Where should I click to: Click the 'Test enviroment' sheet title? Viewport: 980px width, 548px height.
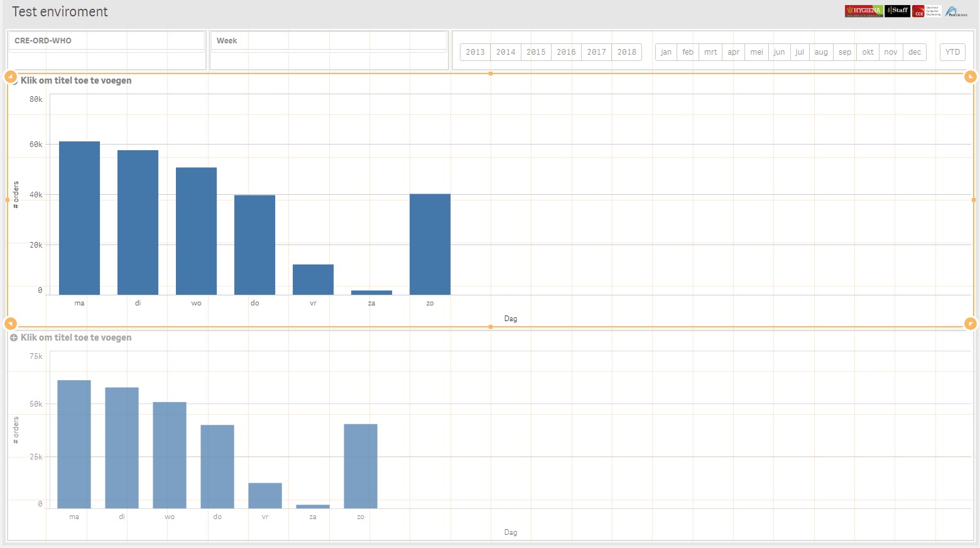click(60, 12)
